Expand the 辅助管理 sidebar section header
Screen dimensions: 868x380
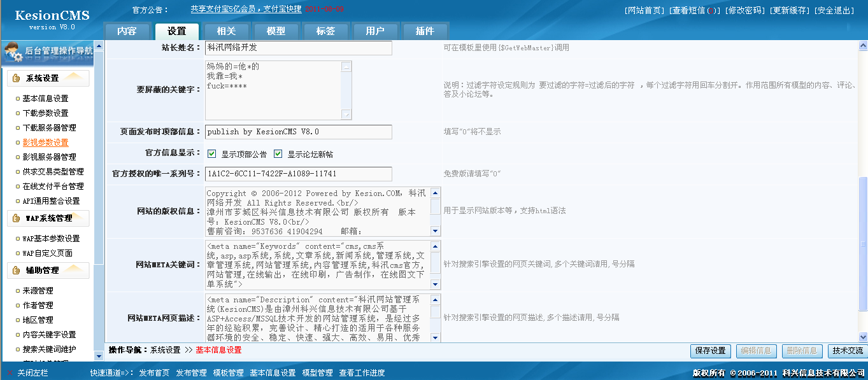point(43,271)
